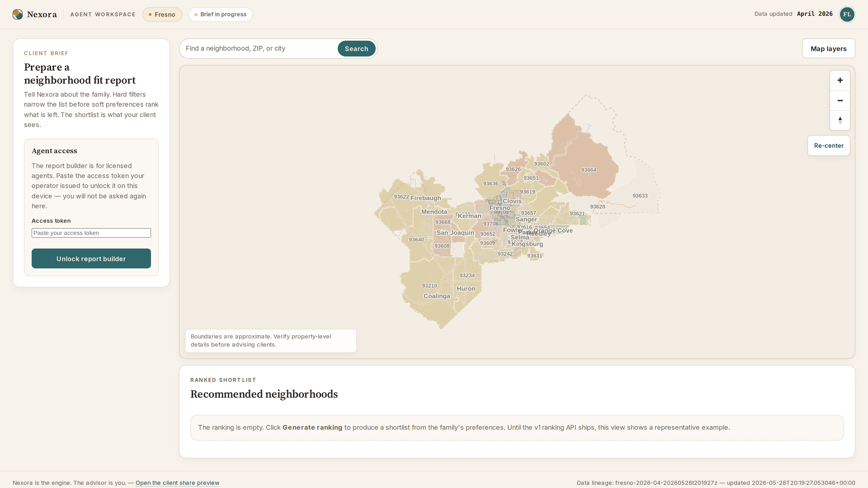Open the Fresno region pill

162,14
